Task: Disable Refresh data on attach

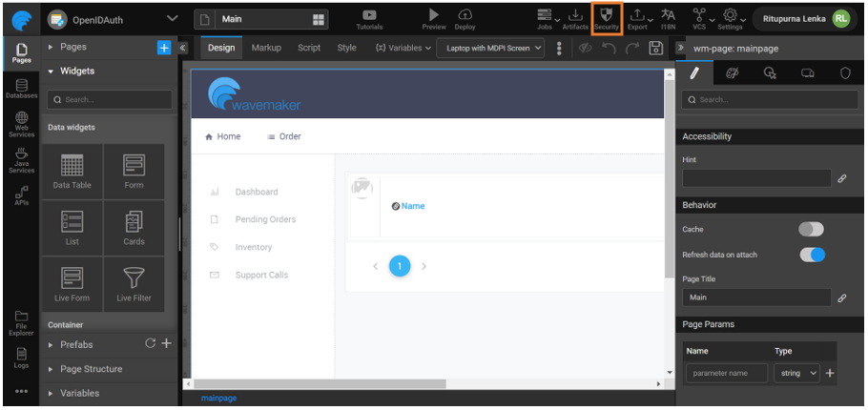Action: click(x=811, y=255)
